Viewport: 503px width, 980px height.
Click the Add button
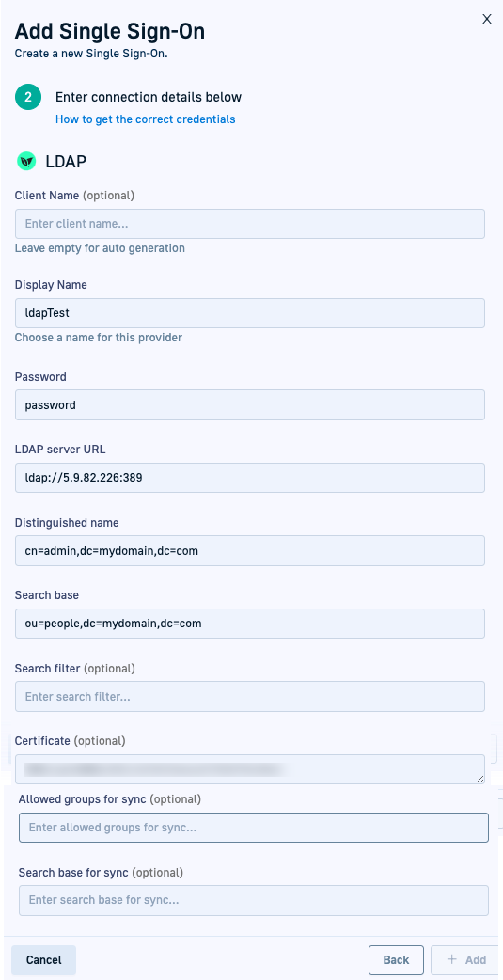[x=465, y=960]
